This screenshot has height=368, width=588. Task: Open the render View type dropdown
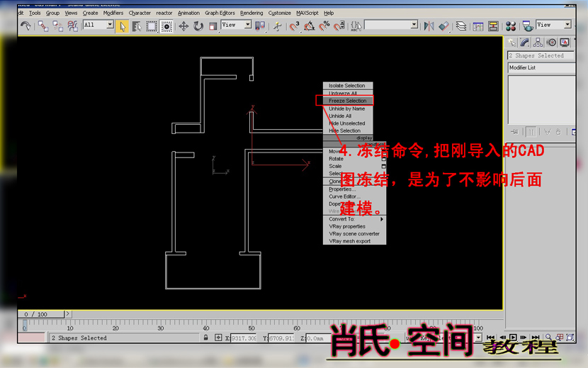[x=567, y=25]
